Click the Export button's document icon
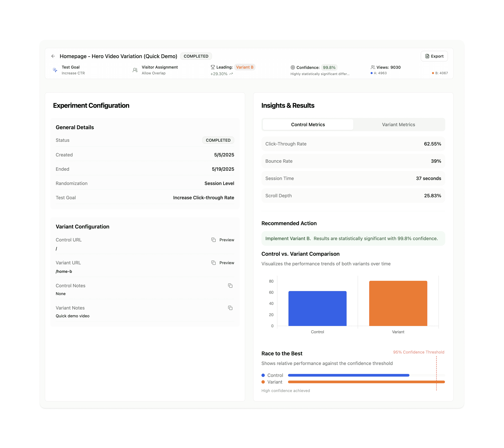 point(427,56)
